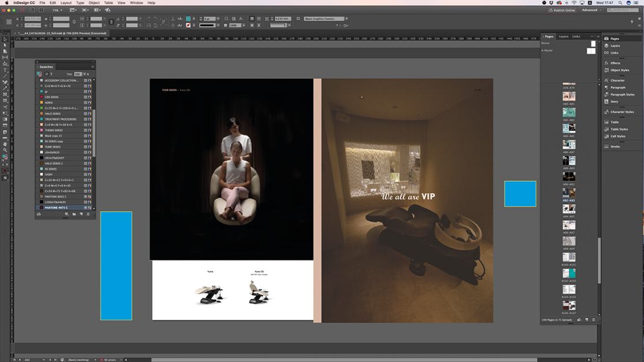Click the Publish Online button

pos(562,10)
